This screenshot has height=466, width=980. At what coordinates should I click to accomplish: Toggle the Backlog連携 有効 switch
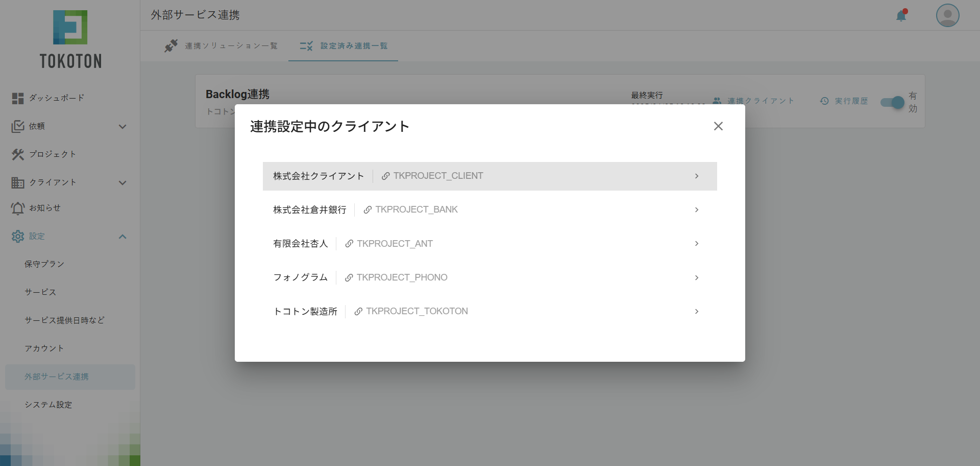click(x=893, y=102)
